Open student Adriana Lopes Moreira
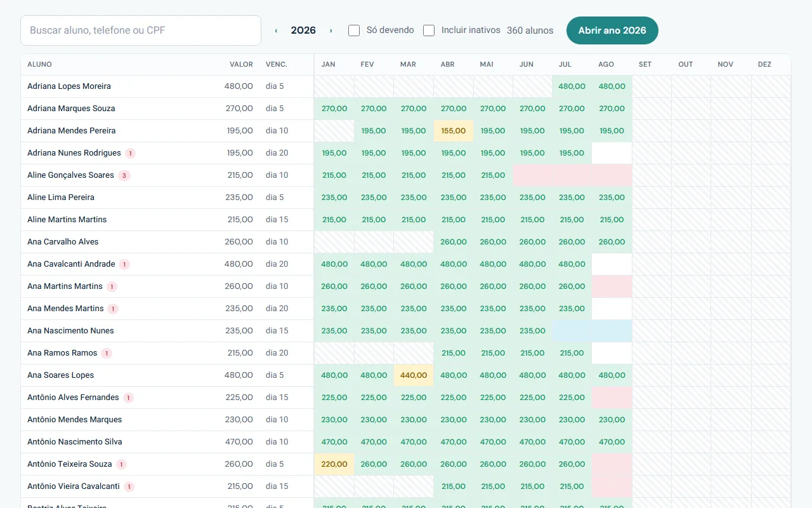812x508 pixels. (x=69, y=86)
